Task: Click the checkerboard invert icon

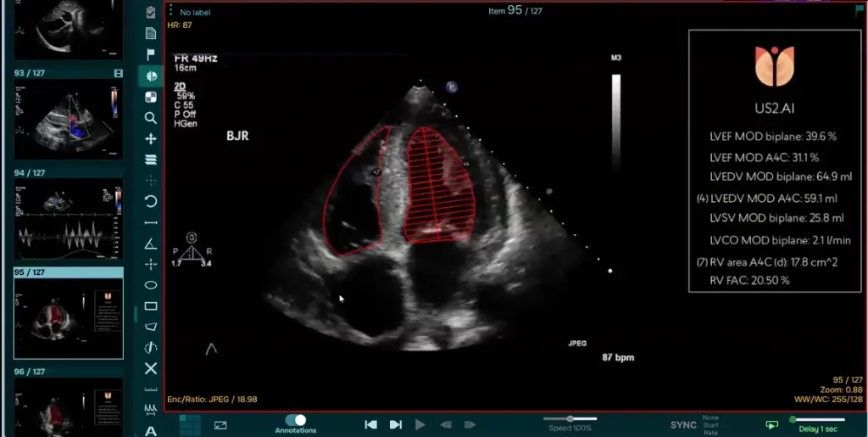Action: [151, 97]
